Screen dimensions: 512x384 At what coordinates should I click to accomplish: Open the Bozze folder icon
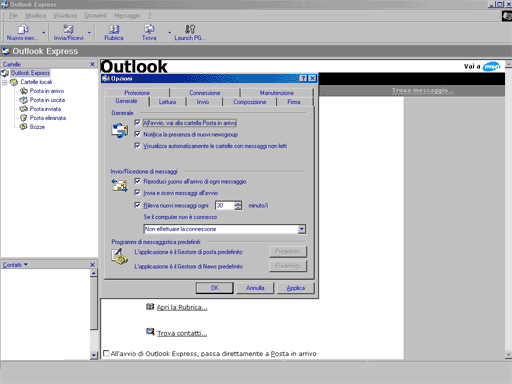pyautogui.click(x=24, y=127)
